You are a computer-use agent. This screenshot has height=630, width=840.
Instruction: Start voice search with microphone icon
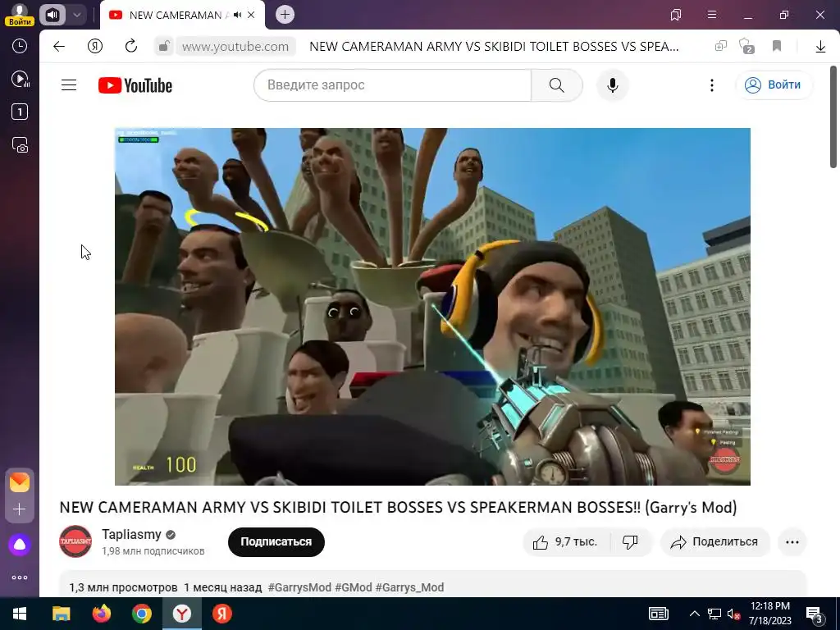pos(612,85)
